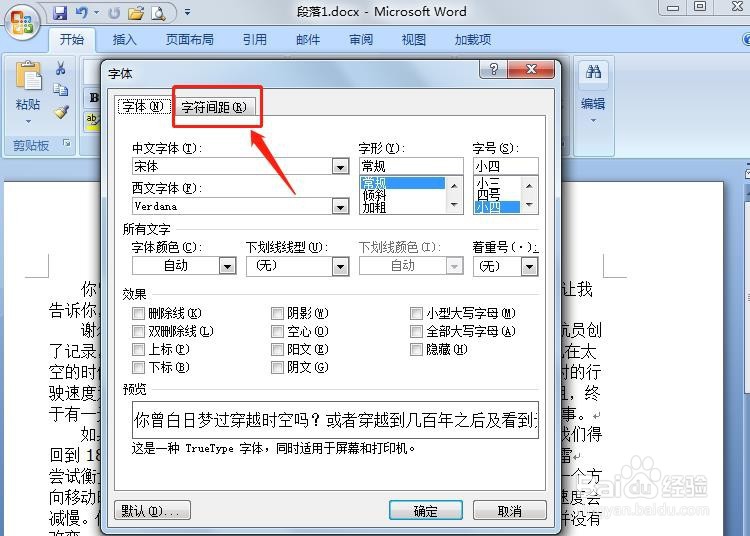This screenshot has height=536, width=750.
Task: Open the 邮件 ribbon tab
Action: point(308,40)
